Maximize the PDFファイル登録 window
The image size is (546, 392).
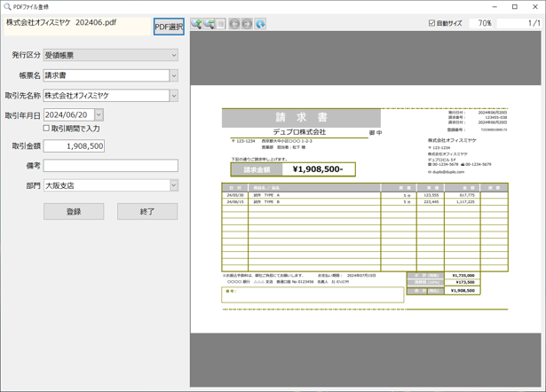[515, 6]
